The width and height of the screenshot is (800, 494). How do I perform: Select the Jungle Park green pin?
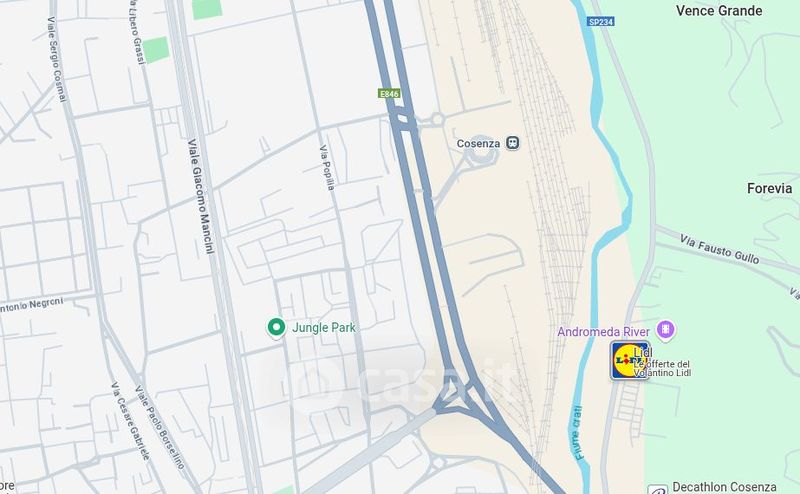[x=276, y=328]
